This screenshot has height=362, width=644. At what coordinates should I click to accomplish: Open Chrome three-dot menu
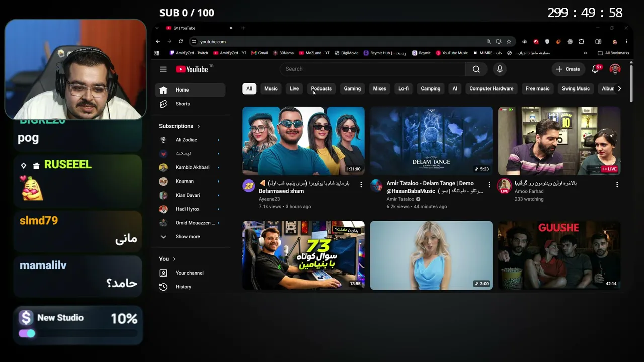pyautogui.click(x=626, y=42)
